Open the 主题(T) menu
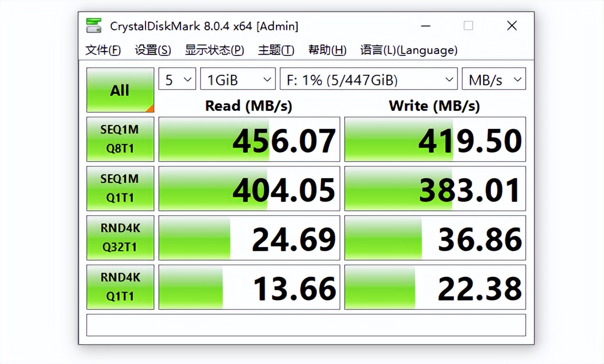 tap(276, 50)
